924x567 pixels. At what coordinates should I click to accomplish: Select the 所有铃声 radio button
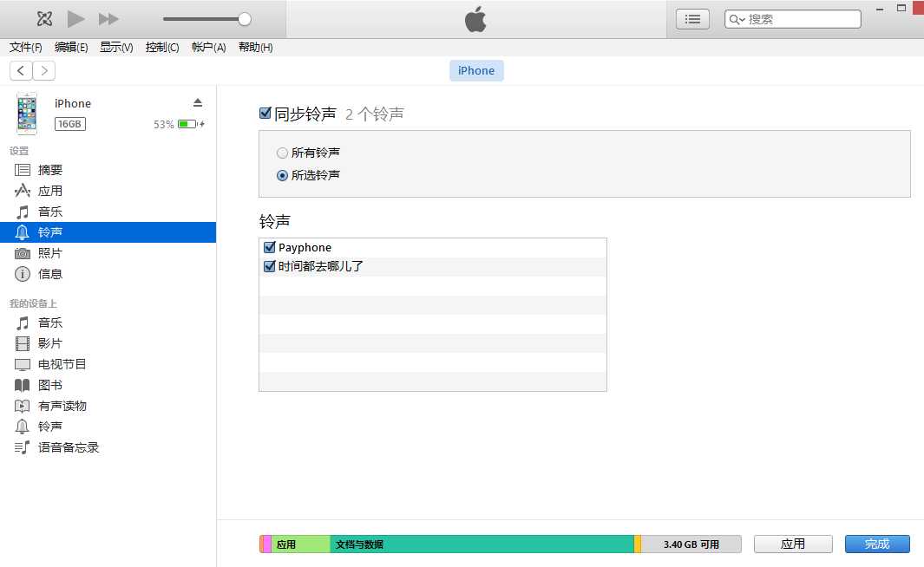[282, 153]
